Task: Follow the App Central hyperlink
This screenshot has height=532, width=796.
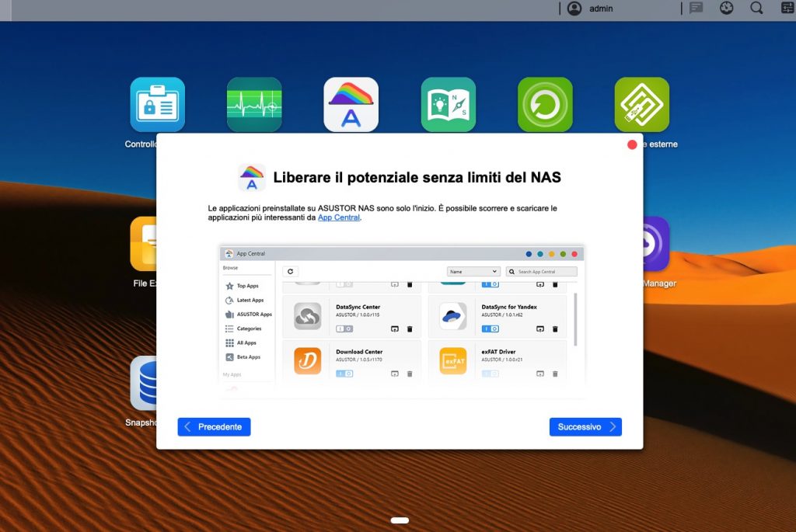Action: point(338,218)
